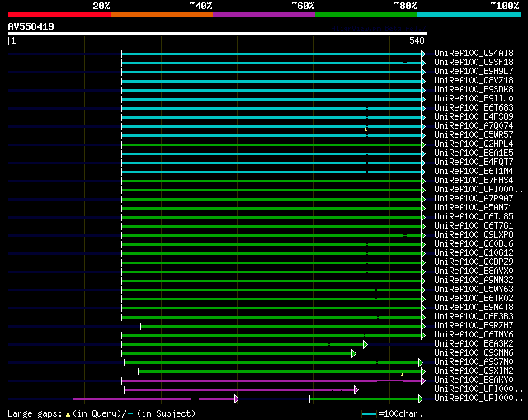Image resolution: width=528 pixels, height=420 pixels.
Task: Click the yellow gap triangle on the A7Q074 row
Action: tap(366, 130)
